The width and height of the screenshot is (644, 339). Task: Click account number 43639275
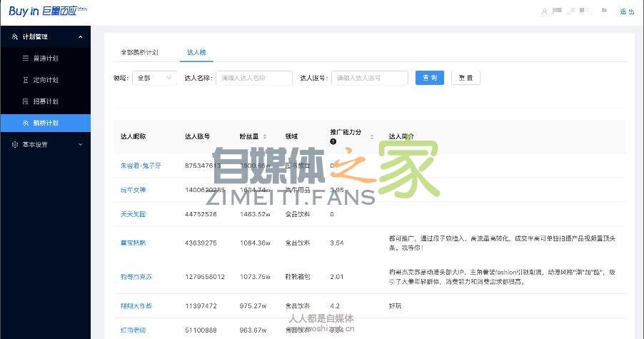201,243
